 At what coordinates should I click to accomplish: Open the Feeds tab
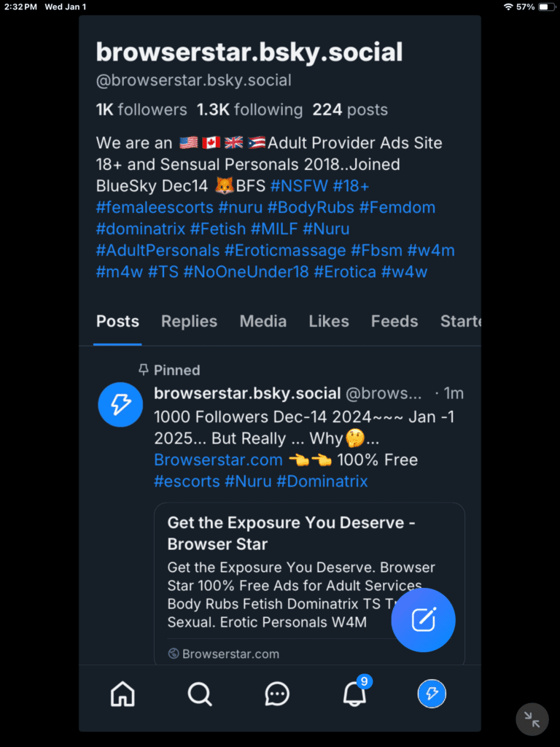click(x=394, y=321)
